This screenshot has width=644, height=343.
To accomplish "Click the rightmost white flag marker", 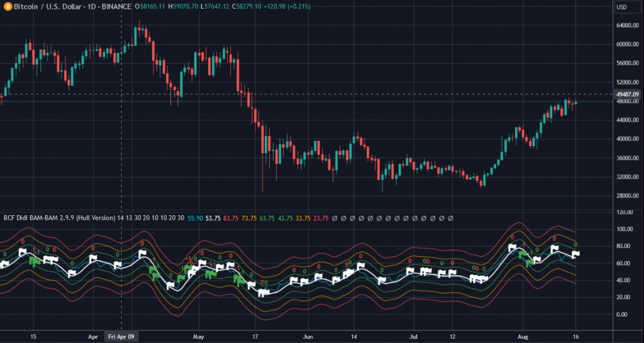I will 575,254.
